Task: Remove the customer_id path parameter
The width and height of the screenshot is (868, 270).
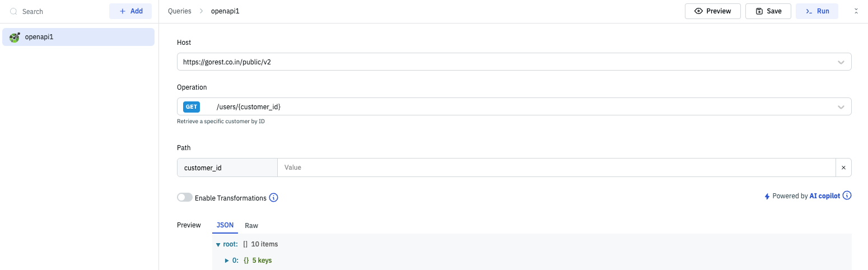Action: click(843, 167)
